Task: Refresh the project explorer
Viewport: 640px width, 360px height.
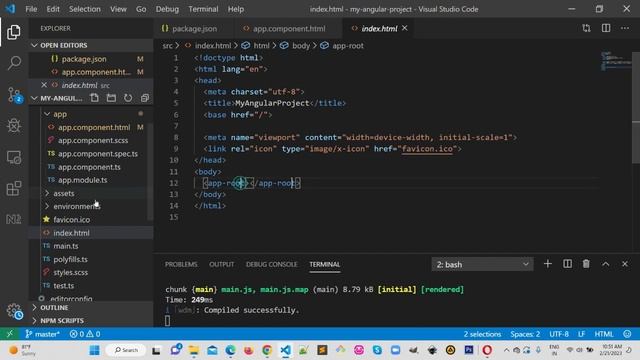Action: (x=128, y=98)
